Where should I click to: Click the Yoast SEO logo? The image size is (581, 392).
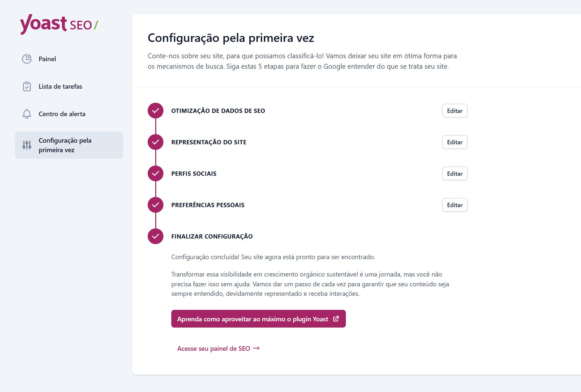(x=59, y=24)
